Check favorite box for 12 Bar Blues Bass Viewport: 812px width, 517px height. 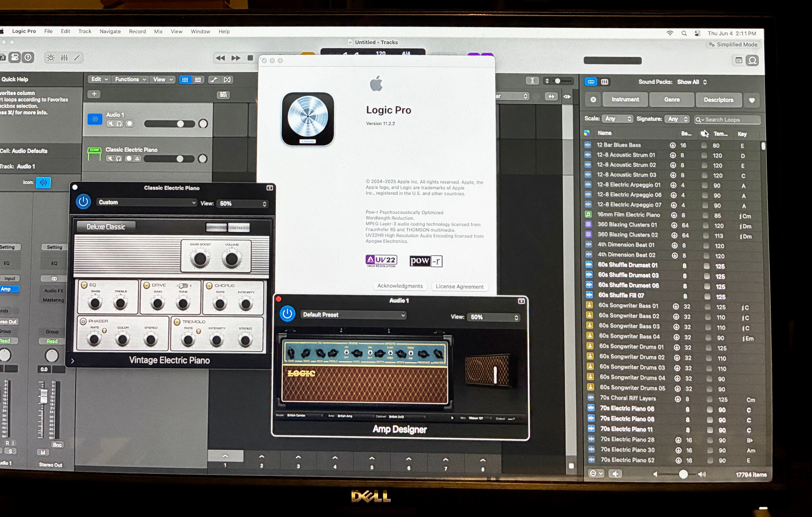coord(704,146)
